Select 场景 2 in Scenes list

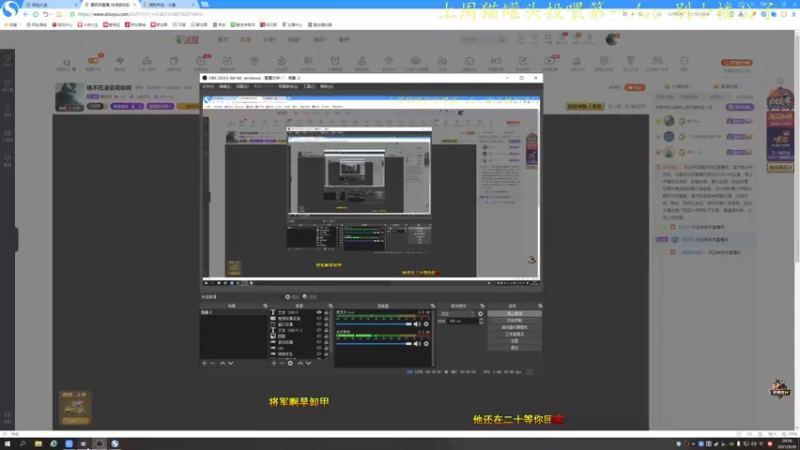(234, 312)
